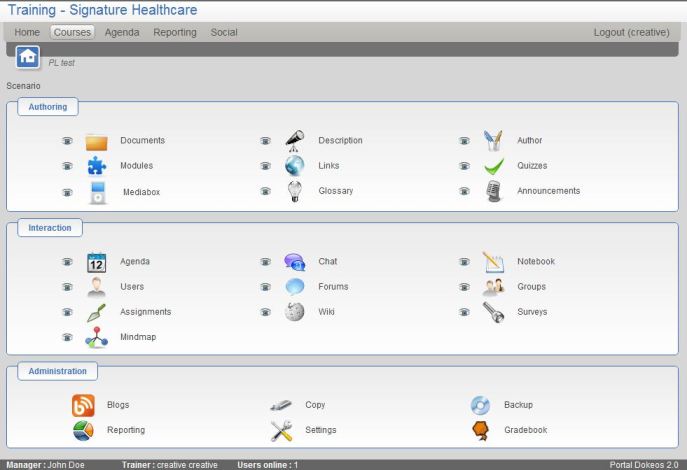This screenshot has height=470, width=687.
Task: Open the Gradebook award icon
Action: coord(481,430)
